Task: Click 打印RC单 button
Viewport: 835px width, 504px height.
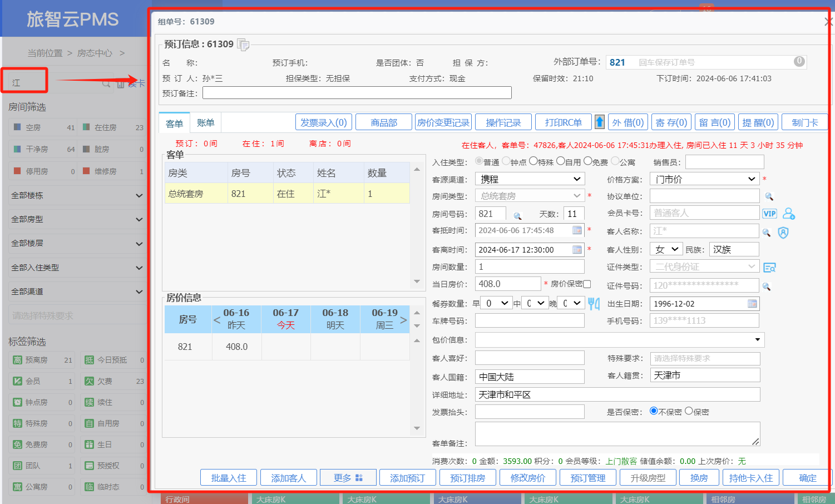Action: click(564, 122)
